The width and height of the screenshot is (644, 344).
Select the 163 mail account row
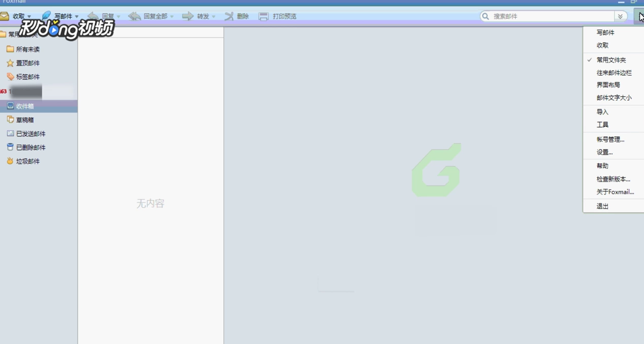[x=39, y=92]
